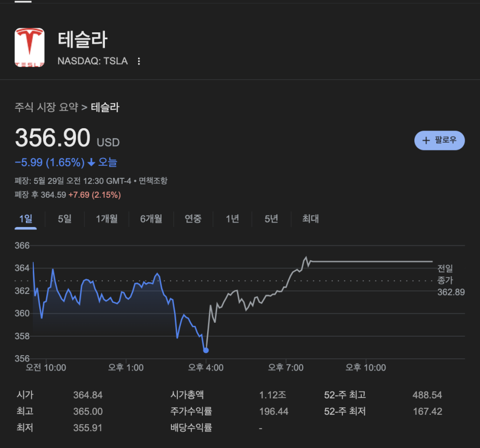Click the 오후 1:00 axis label

pyautogui.click(x=126, y=368)
